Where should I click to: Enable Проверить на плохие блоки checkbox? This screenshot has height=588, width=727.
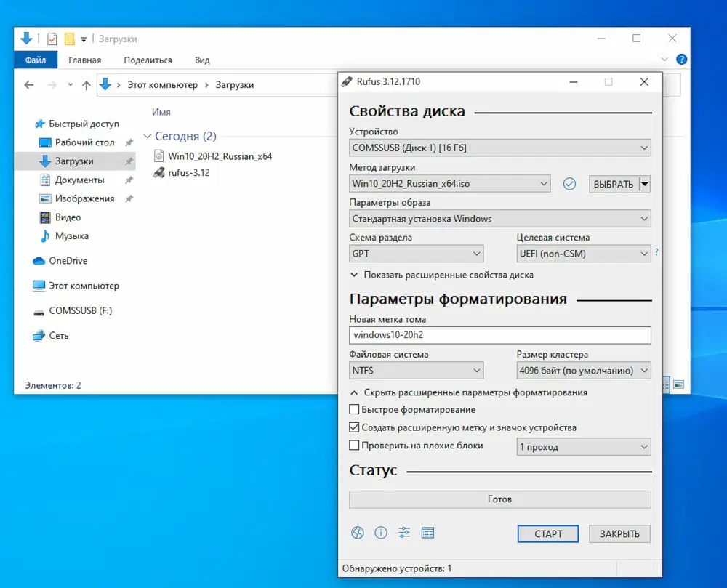click(x=354, y=446)
